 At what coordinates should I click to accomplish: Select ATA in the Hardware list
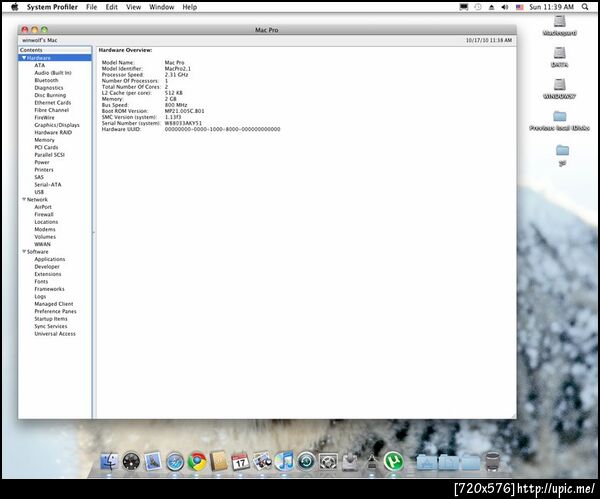[x=39, y=65]
